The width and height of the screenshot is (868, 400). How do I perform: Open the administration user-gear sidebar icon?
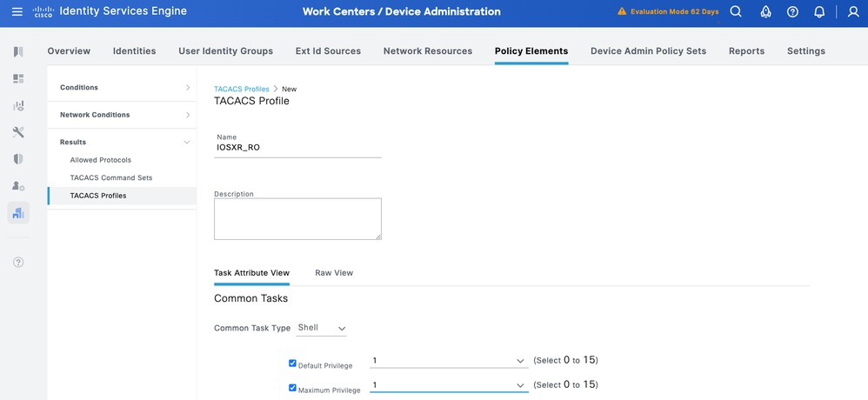click(18, 186)
